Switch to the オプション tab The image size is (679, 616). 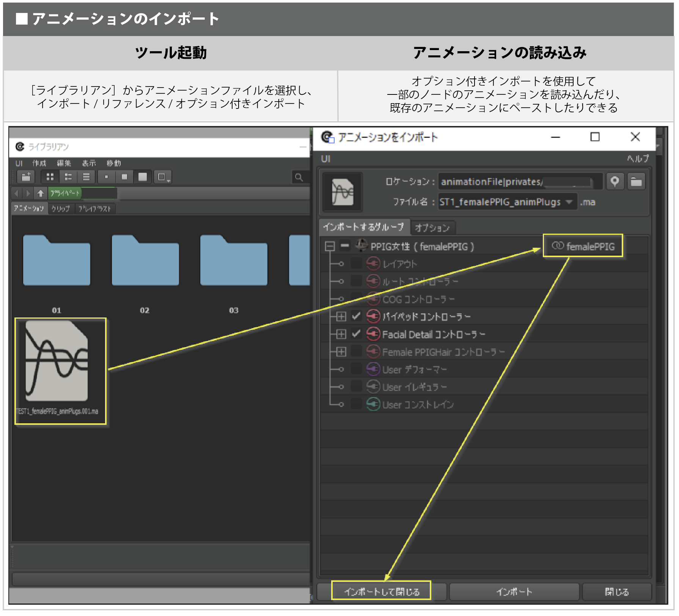click(432, 228)
